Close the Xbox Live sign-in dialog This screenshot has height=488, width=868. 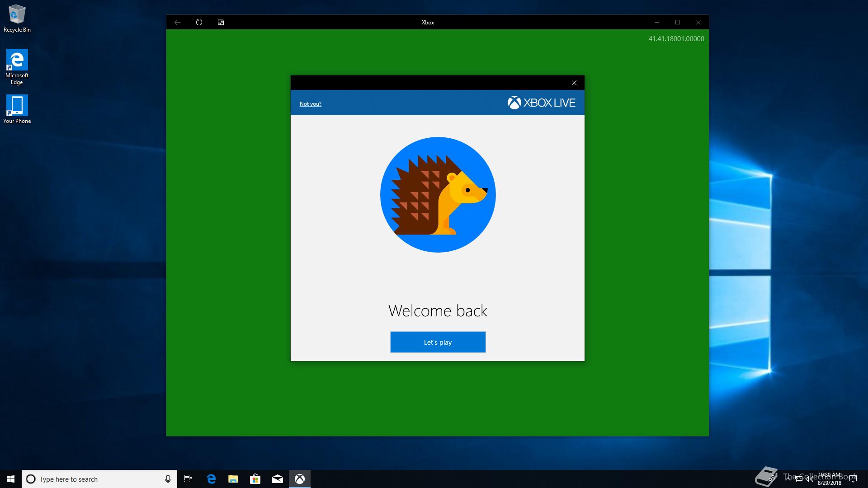(x=574, y=83)
